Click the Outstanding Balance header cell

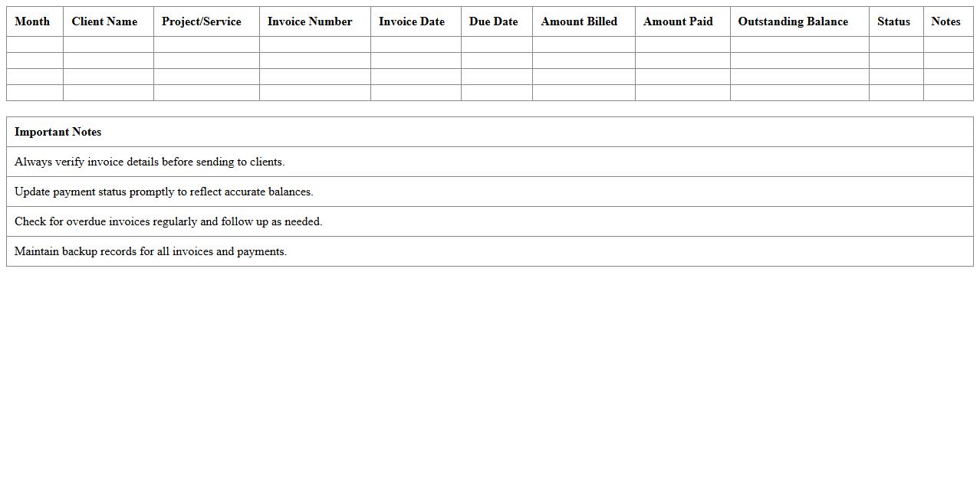[793, 21]
